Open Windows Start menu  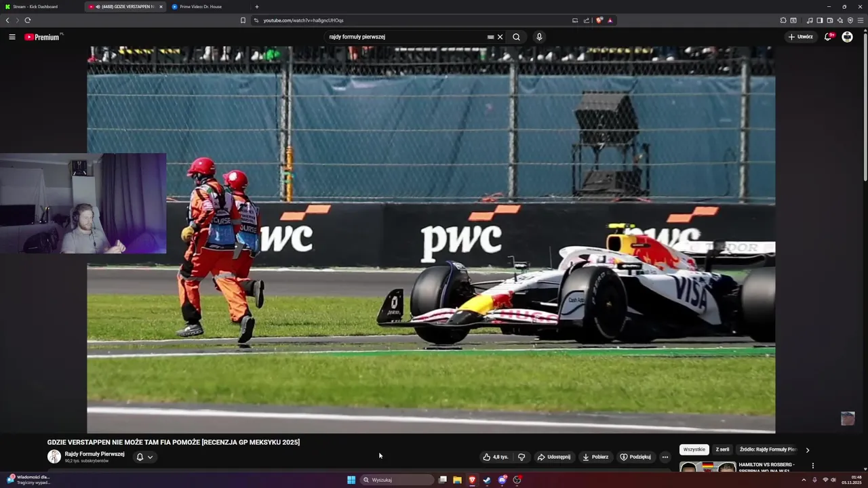[351, 480]
